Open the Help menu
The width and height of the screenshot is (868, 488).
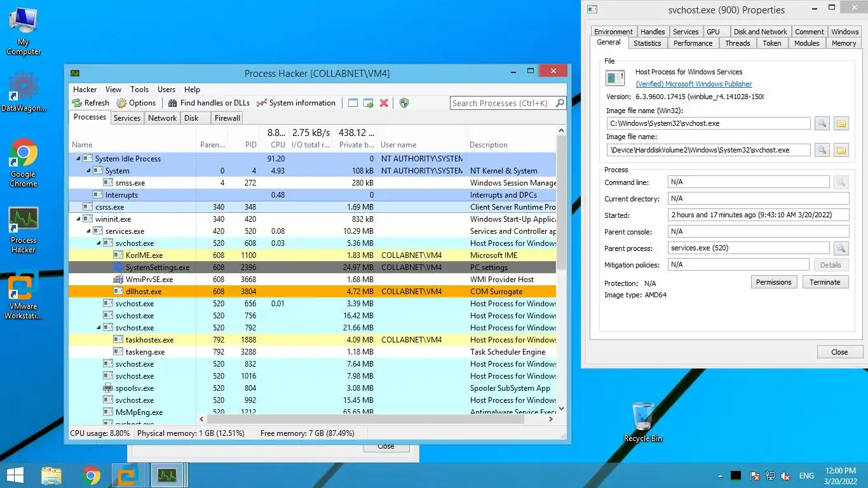(x=192, y=90)
